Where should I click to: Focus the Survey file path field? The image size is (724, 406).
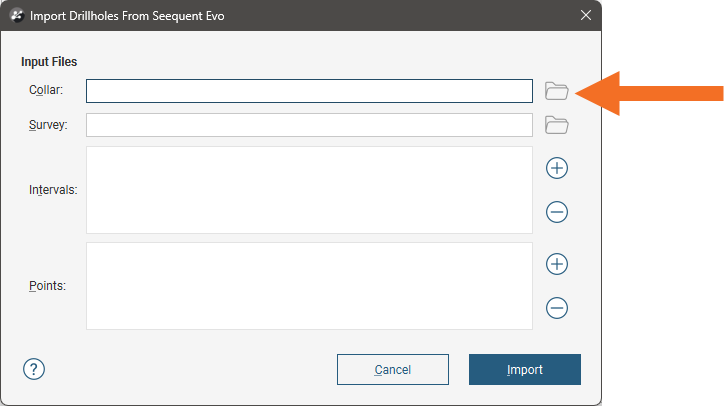[309, 125]
